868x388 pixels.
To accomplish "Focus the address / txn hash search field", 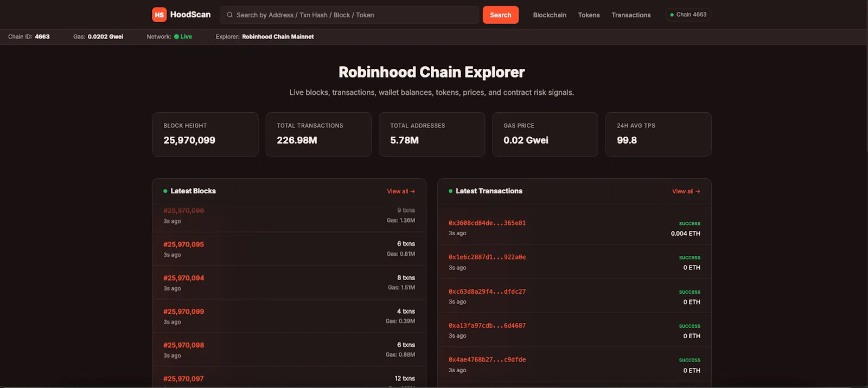I will click(x=349, y=15).
